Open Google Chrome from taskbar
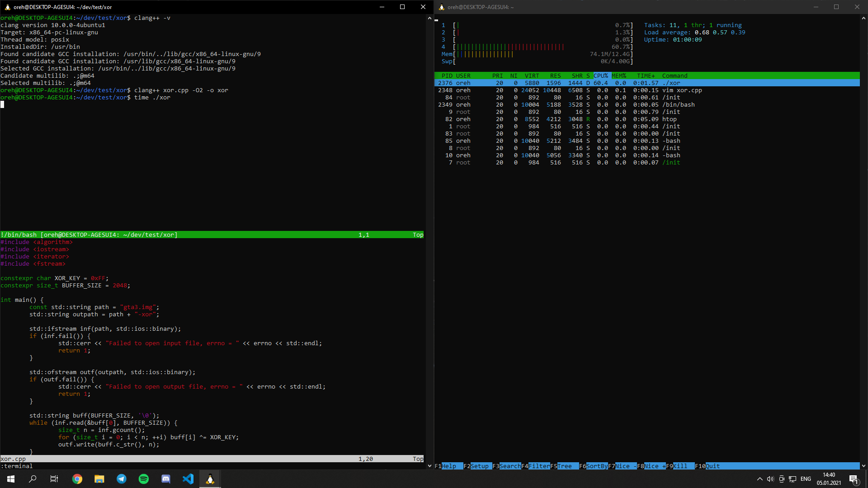This screenshot has width=868, height=488. click(x=77, y=479)
